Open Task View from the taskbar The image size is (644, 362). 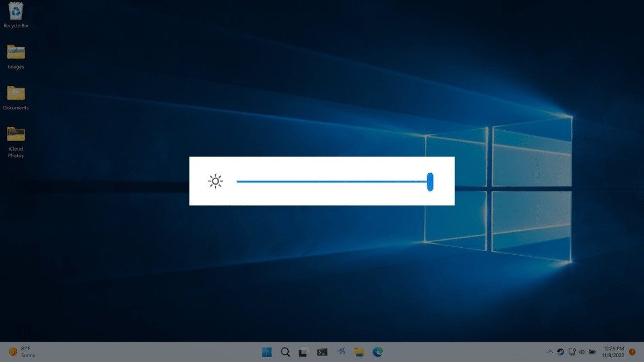point(304,352)
